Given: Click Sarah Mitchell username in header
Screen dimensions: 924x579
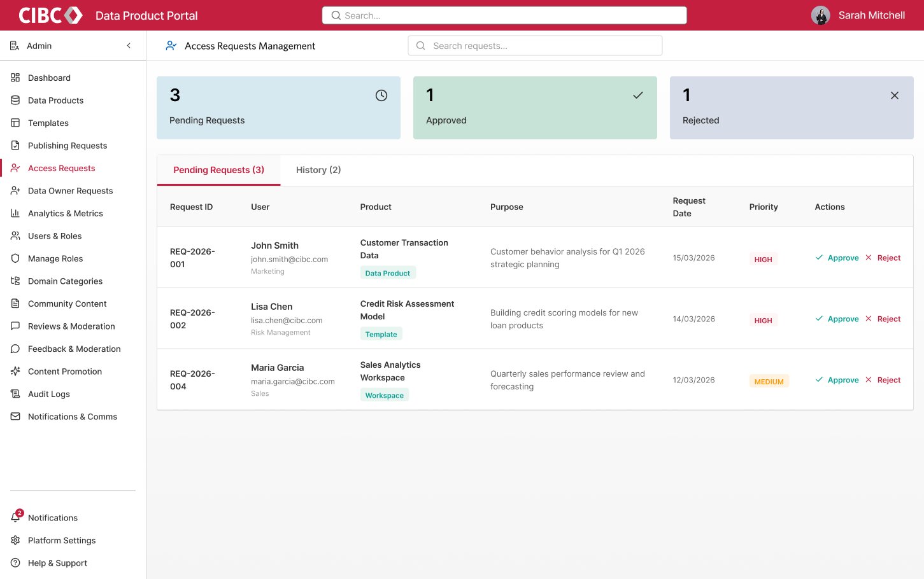Looking at the screenshot, I should coord(871,15).
